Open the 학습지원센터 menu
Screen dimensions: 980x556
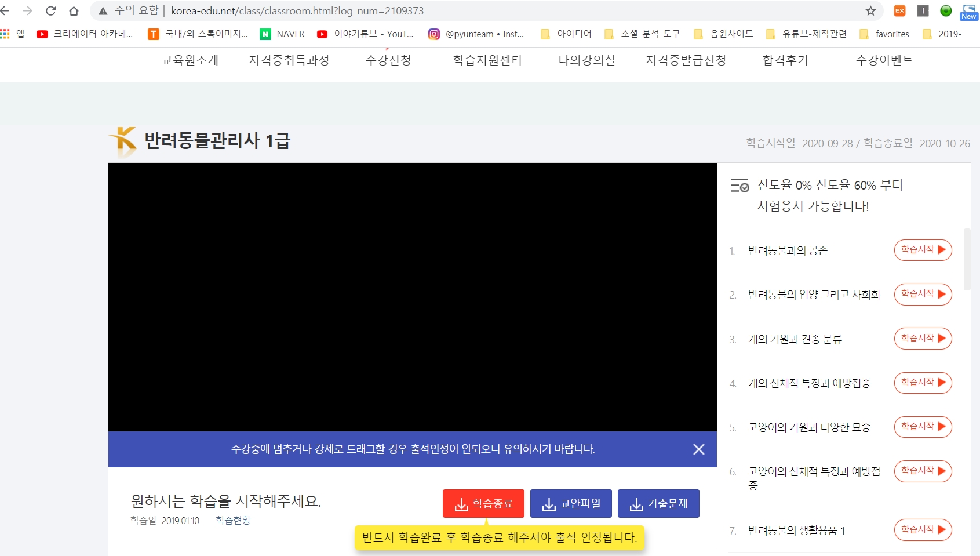click(487, 60)
